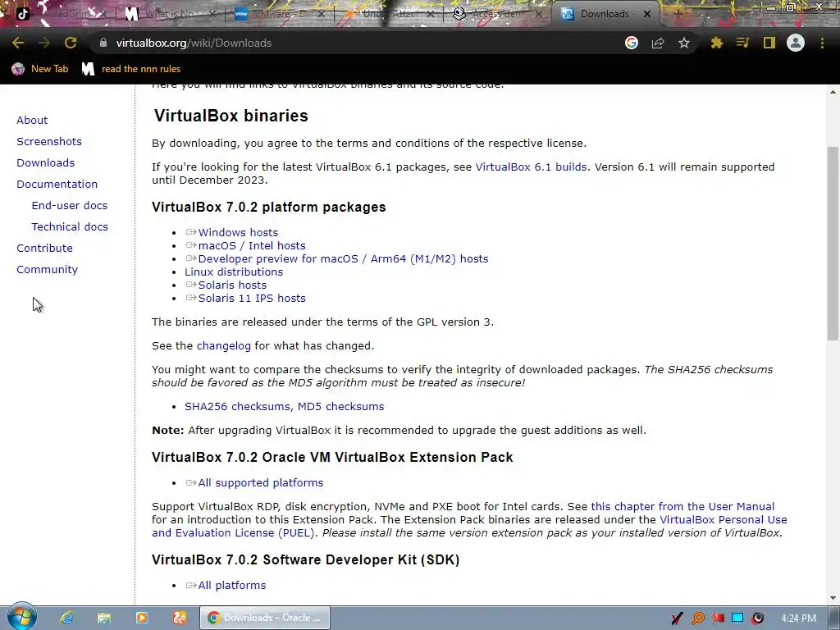This screenshot has width=840, height=630.
Task: Open 'read the nnn rules' bookmark
Action: (x=131, y=69)
